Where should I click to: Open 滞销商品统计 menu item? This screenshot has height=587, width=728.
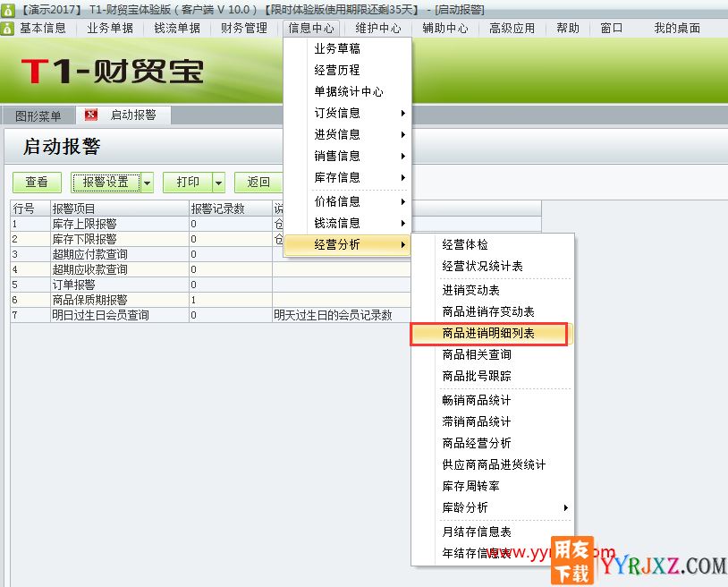click(x=493, y=421)
